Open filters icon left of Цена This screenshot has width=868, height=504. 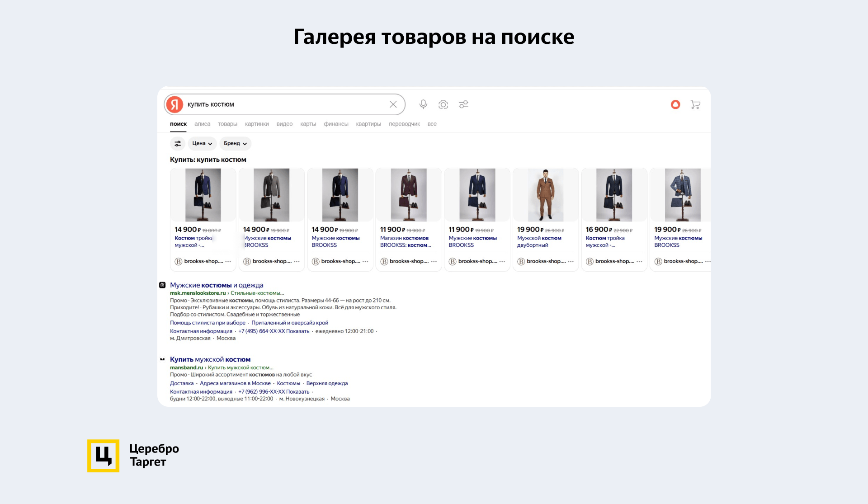178,143
